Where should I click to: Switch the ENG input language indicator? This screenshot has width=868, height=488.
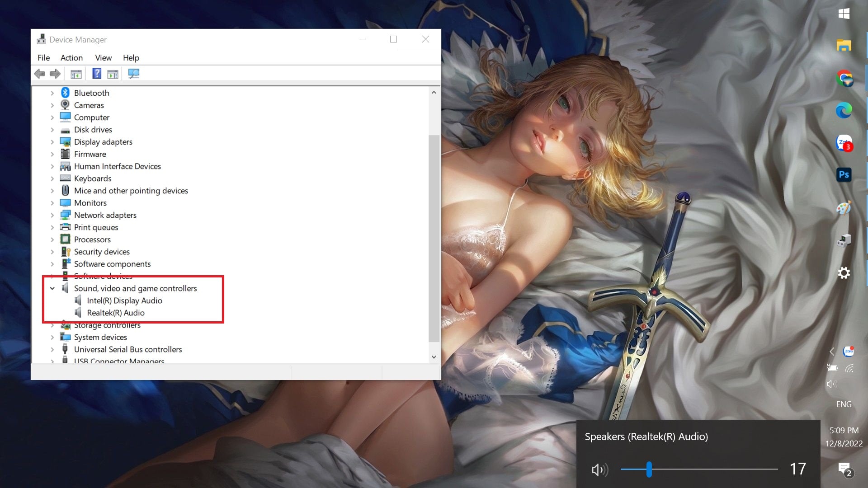[844, 404]
